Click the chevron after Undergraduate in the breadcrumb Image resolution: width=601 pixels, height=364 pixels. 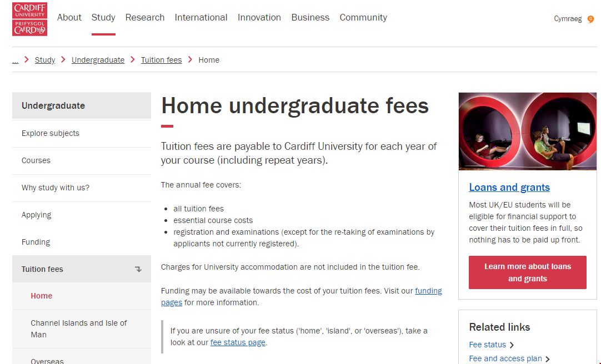tap(132, 60)
